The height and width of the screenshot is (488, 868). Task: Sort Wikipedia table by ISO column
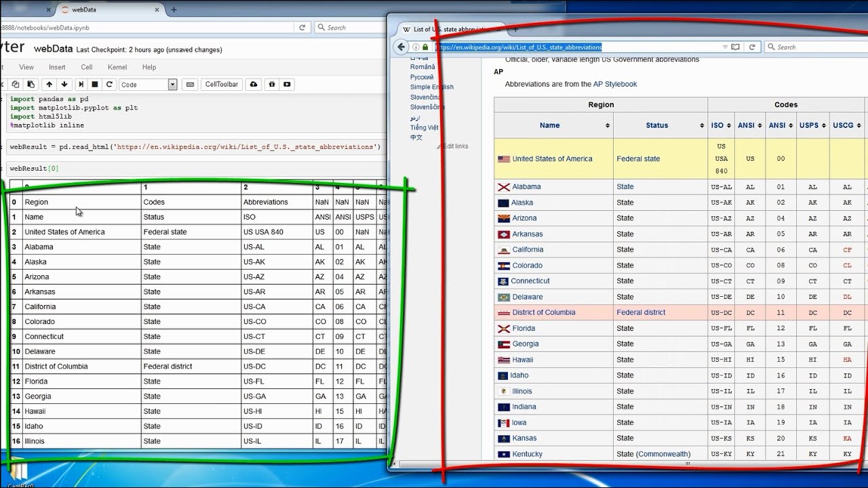pos(729,125)
